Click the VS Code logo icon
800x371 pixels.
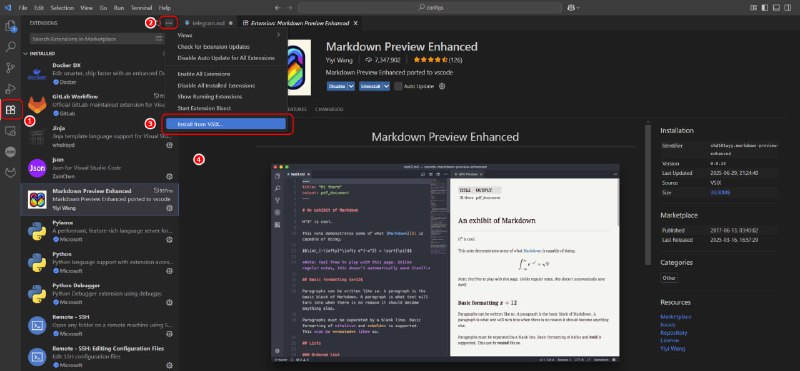[x=7, y=8]
